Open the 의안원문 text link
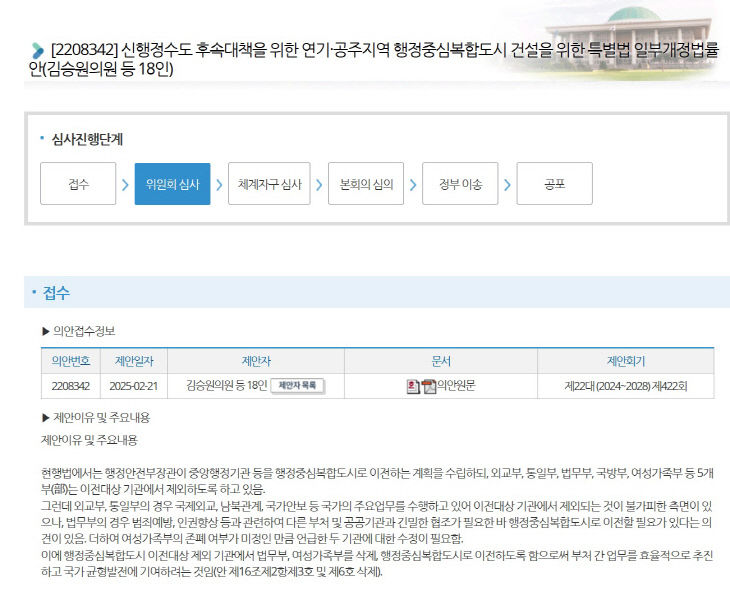 click(456, 386)
